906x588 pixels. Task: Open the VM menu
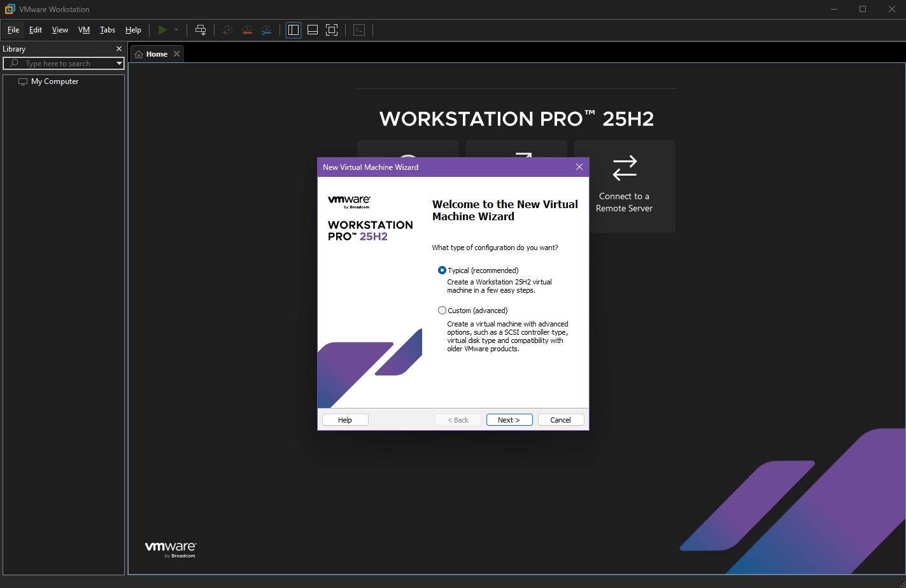click(x=84, y=30)
